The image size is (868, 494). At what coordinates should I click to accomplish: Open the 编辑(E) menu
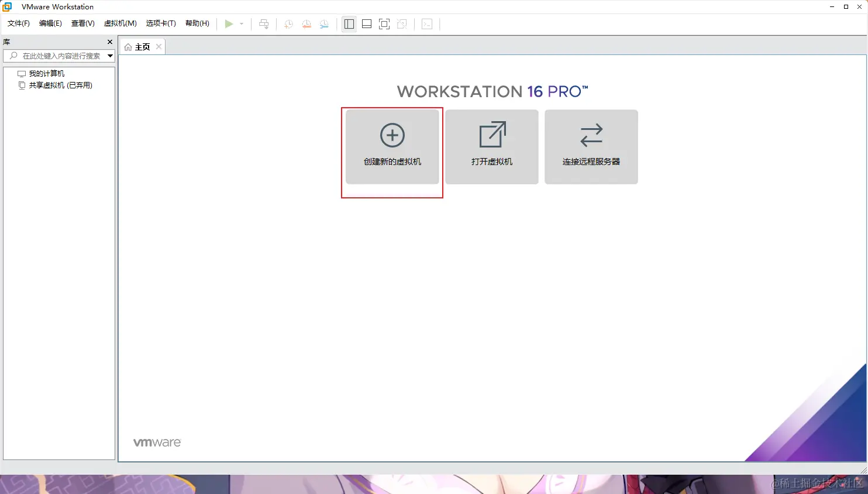click(x=50, y=23)
